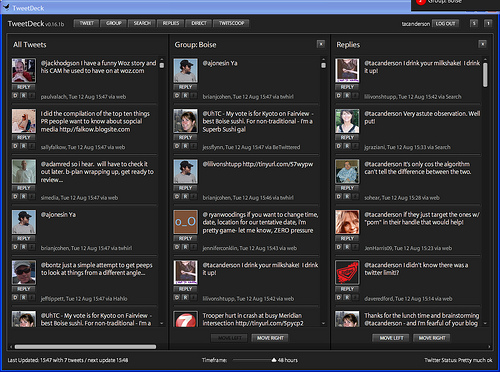
Task: Click the Timeframe slider handle
Action: (274, 360)
